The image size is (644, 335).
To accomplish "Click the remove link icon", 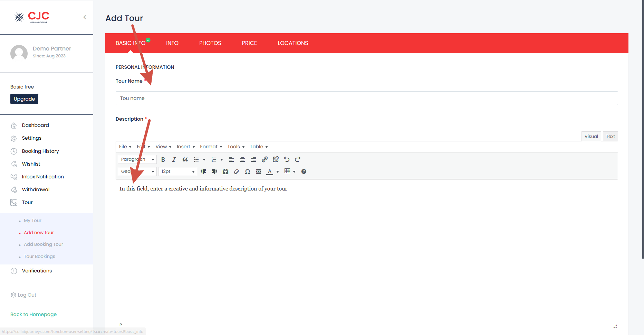I will pos(276,159).
